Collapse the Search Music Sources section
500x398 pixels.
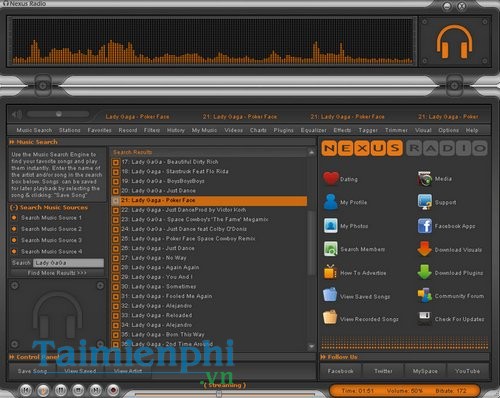14,208
